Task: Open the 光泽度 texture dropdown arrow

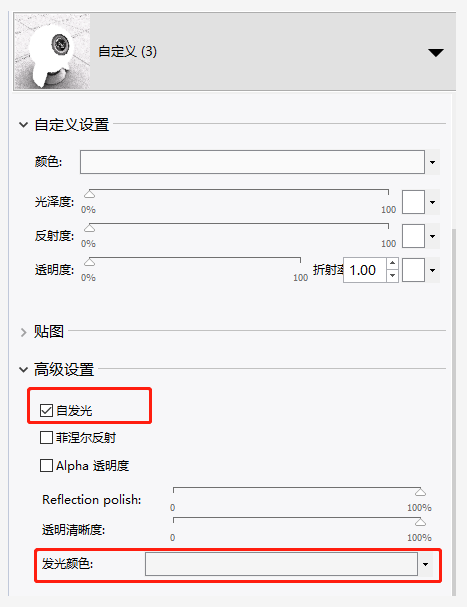Action: [433, 202]
